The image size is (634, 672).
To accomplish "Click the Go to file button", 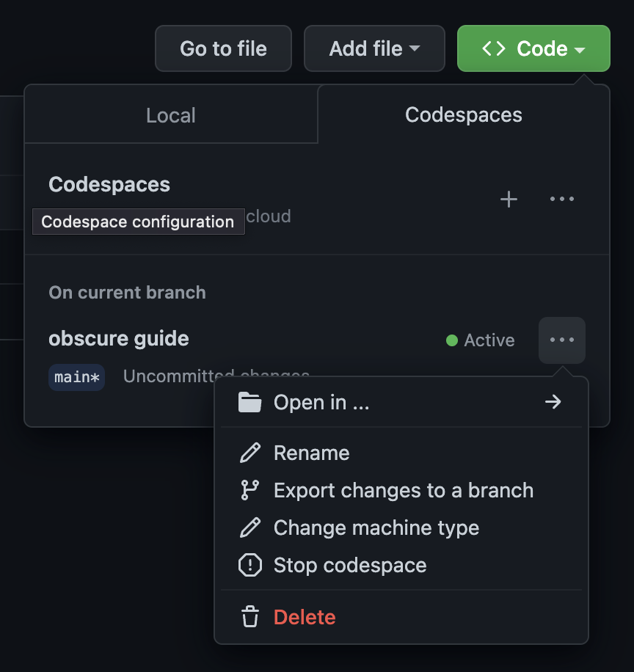I will coord(223,48).
